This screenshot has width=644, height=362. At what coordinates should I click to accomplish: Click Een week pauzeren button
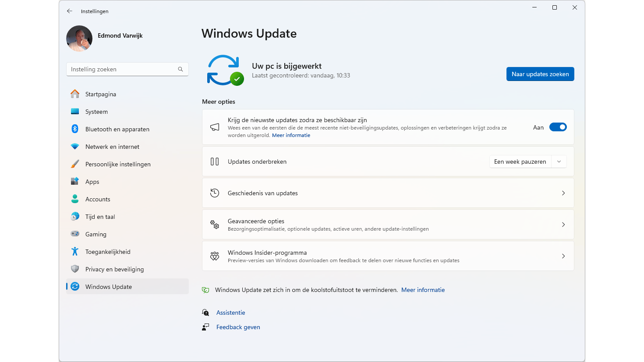[x=520, y=162]
